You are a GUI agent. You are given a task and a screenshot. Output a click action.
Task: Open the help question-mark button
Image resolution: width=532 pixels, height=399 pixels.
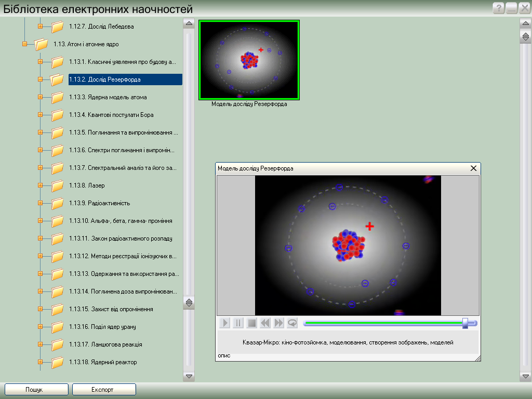(498, 8)
